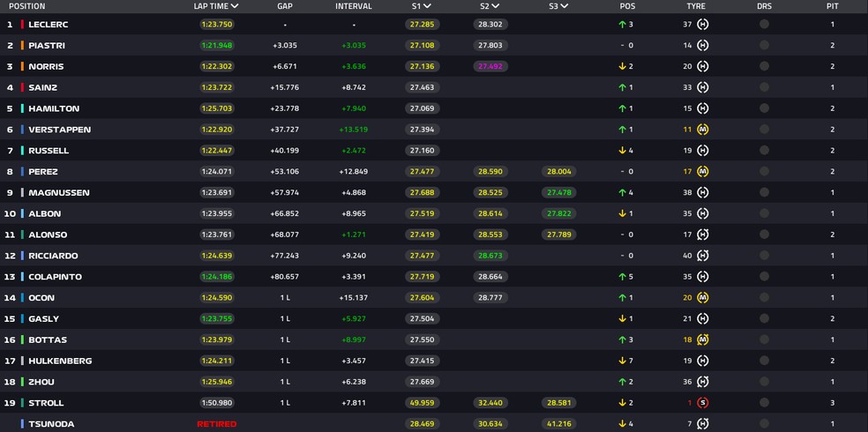Viewport: 868px width, 432px height.
Task: Click Colapinto's green up arrow
Action: [x=622, y=277]
